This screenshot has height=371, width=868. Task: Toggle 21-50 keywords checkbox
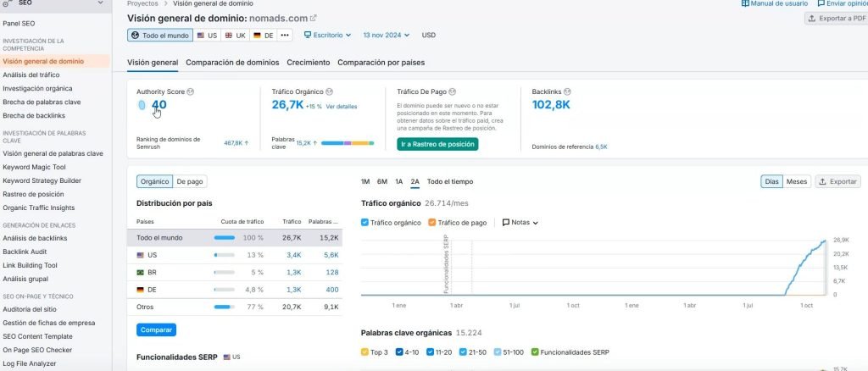(x=463, y=352)
